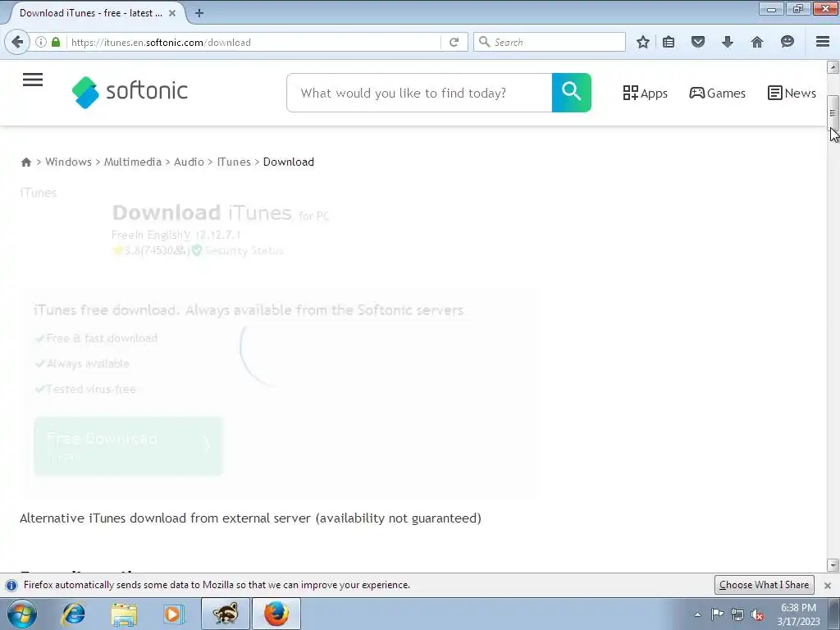Viewport: 840px width, 630px height.
Task: Open Multimedia breadcrumb link
Action: pos(132,162)
